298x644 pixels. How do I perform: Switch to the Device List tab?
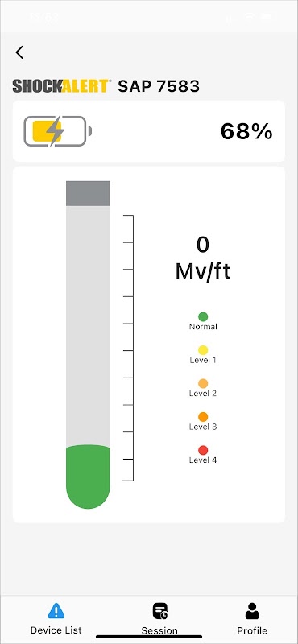coord(56,619)
